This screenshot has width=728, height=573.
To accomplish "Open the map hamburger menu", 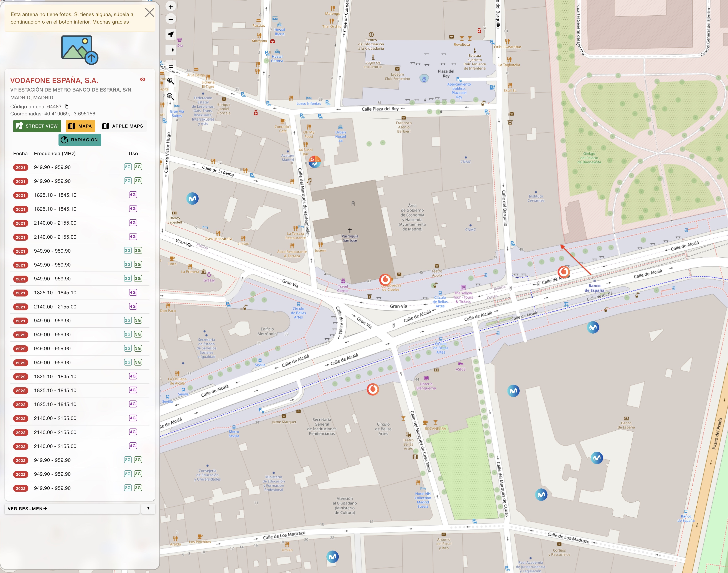I will pyautogui.click(x=171, y=66).
